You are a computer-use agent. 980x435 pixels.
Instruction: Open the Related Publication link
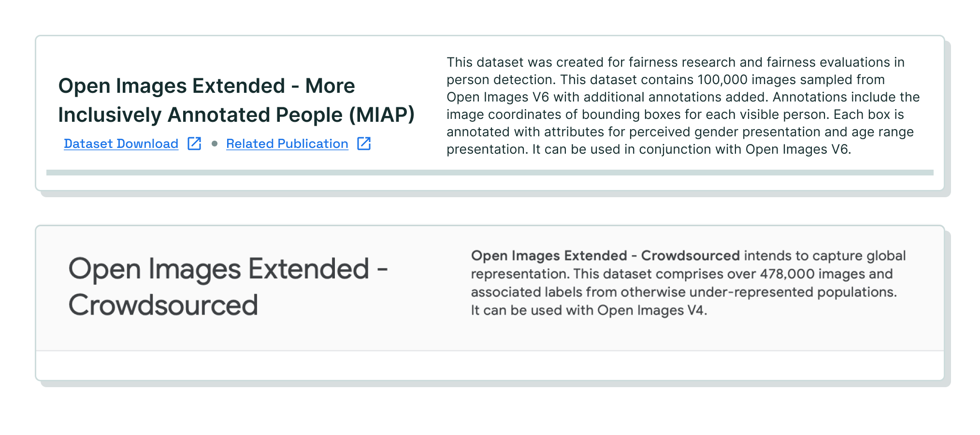pyautogui.click(x=287, y=144)
